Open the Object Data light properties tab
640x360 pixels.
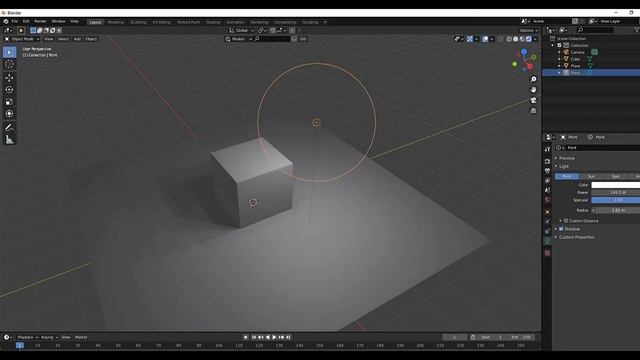point(547,242)
